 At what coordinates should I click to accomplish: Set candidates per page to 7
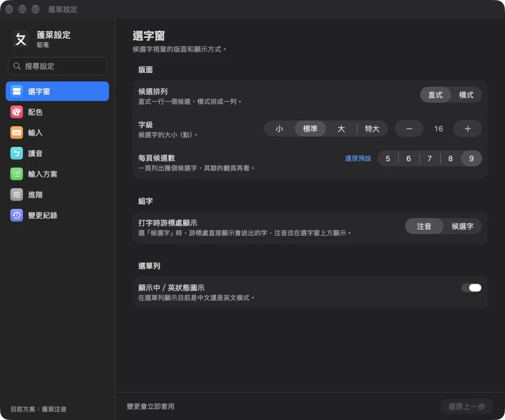[x=429, y=158]
